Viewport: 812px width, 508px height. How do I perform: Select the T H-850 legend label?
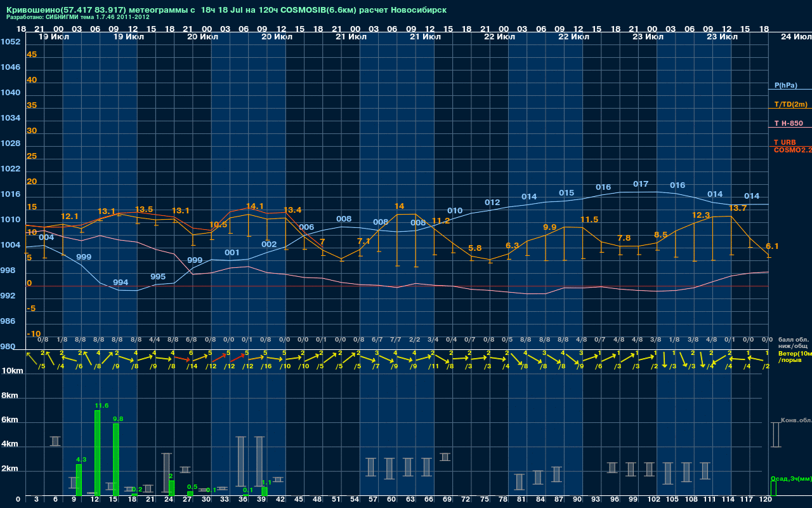click(x=789, y=123)
